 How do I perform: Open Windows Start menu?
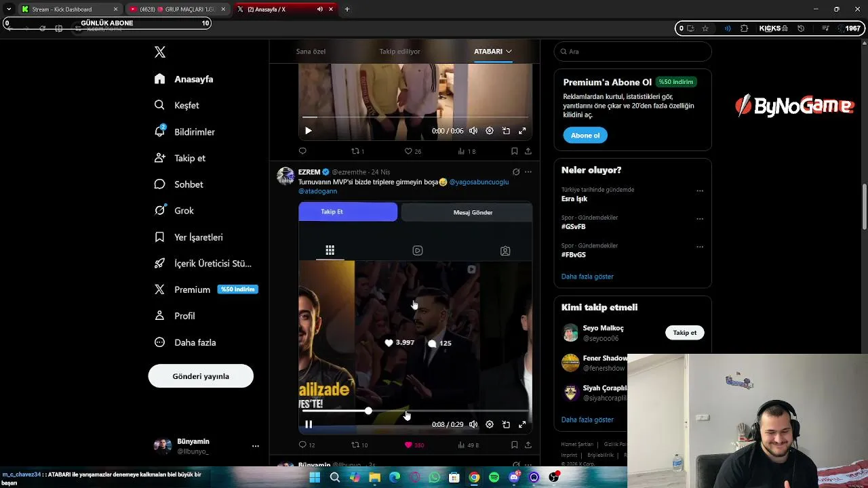tap(315, 478)
